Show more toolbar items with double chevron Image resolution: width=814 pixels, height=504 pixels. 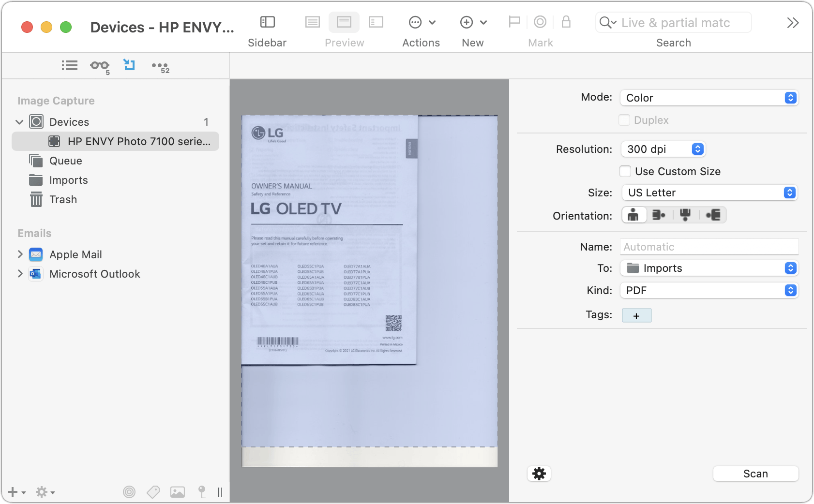792,23
